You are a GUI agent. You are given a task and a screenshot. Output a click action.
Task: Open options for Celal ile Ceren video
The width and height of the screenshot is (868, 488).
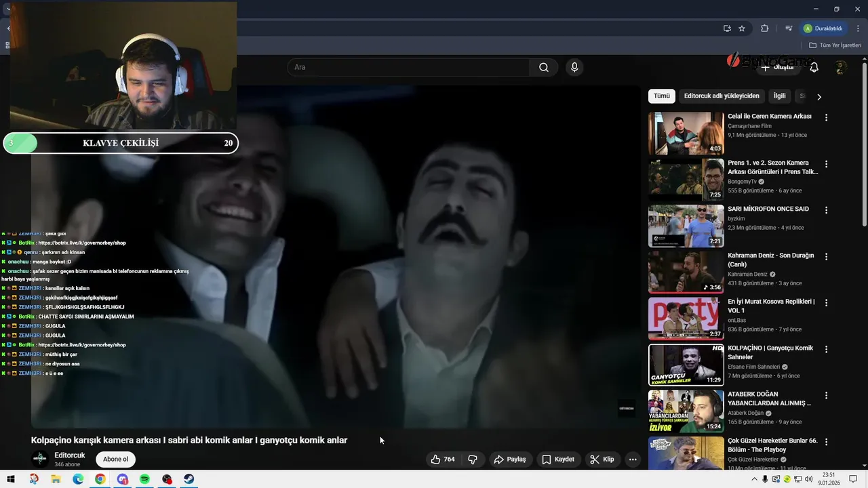click(x=826, y=117)
